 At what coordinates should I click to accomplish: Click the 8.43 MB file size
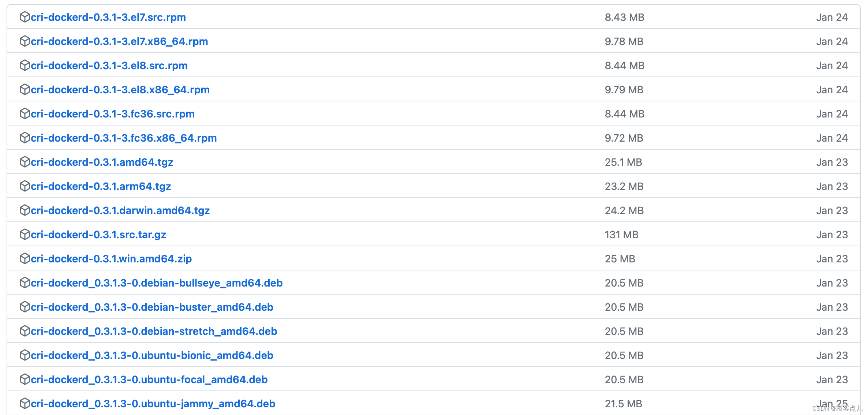(624, 17)
